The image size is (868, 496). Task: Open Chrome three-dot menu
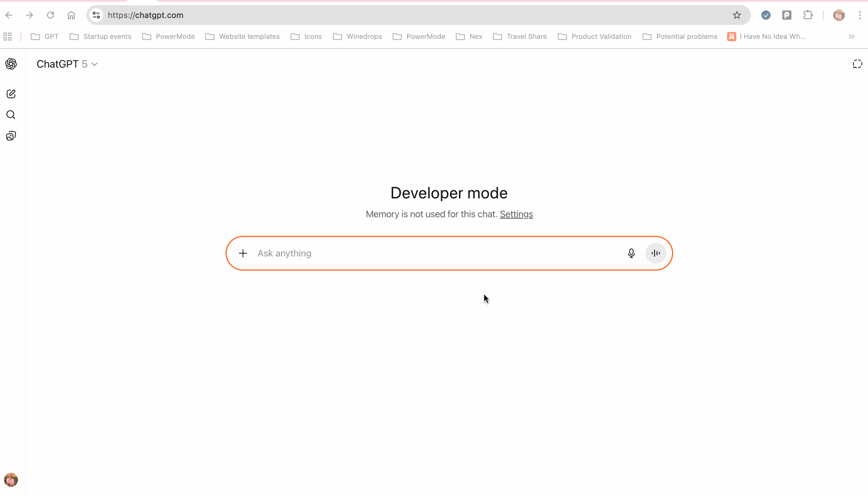point(860,15)
